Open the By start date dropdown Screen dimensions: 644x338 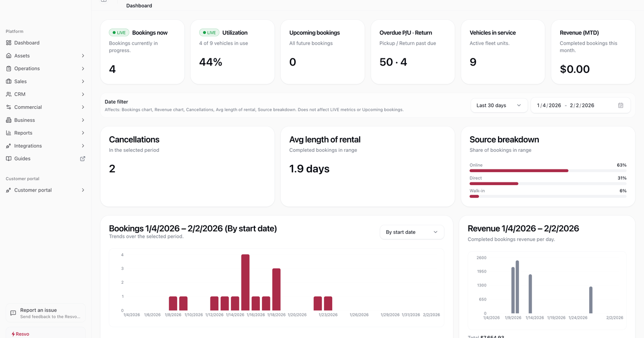tap(412, 232)
